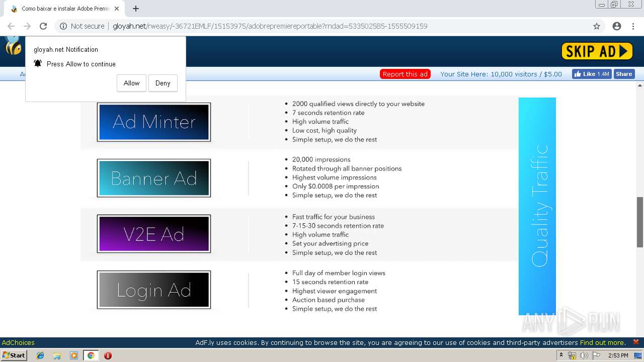Switch to Chrome taskbar icon
644x362 pixels.
coord(91,355)
